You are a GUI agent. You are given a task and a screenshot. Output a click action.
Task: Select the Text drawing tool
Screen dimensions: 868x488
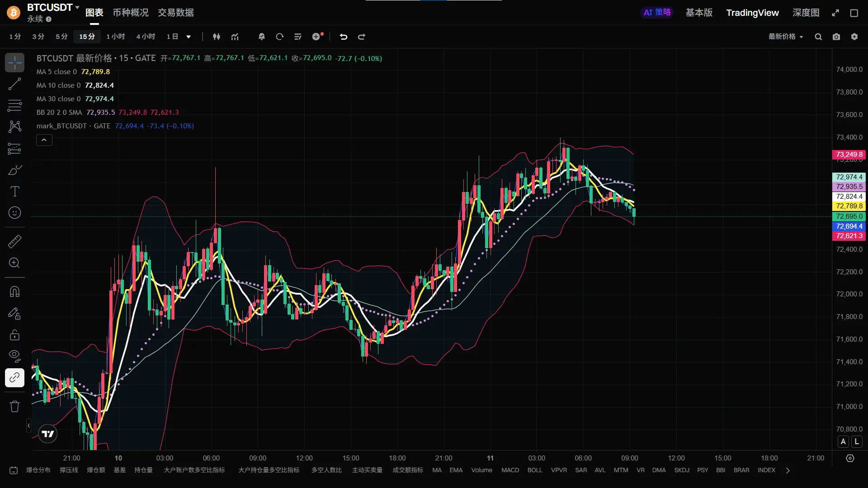[x=14, y=192]
